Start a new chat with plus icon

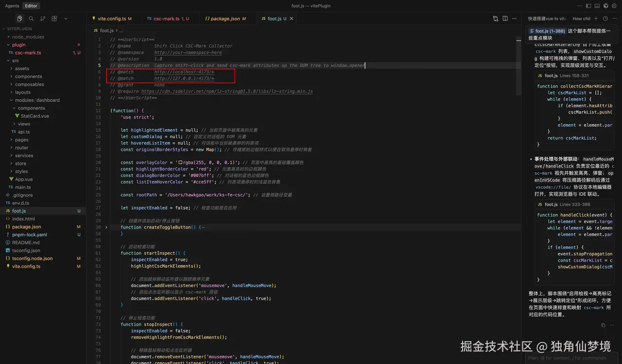point(596,18)
